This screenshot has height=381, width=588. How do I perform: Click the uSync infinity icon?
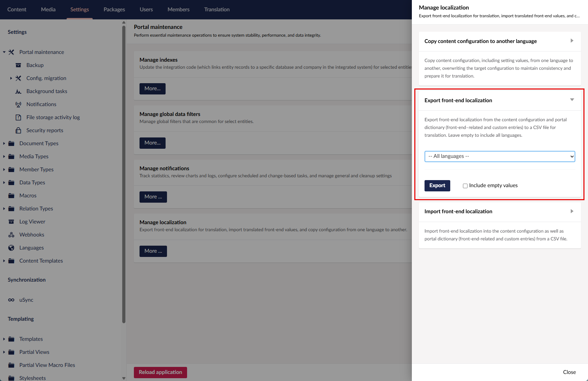(11, 300)
